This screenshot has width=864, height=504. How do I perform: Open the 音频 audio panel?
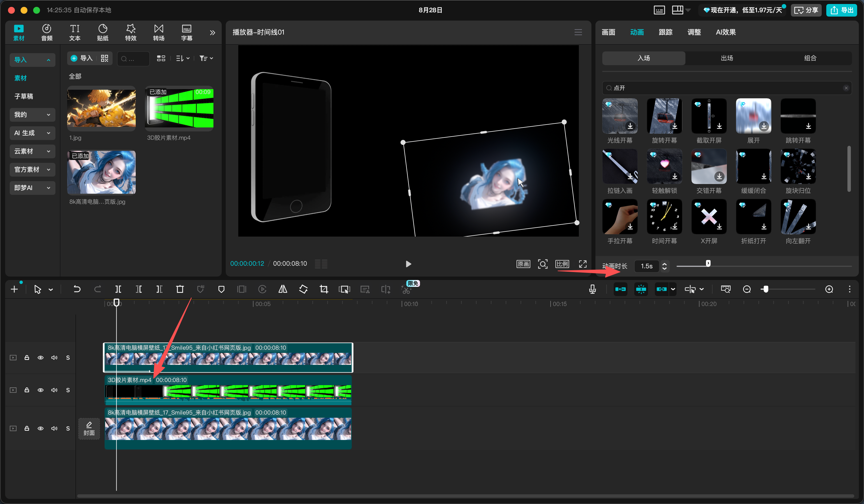(x=47, y=33)
